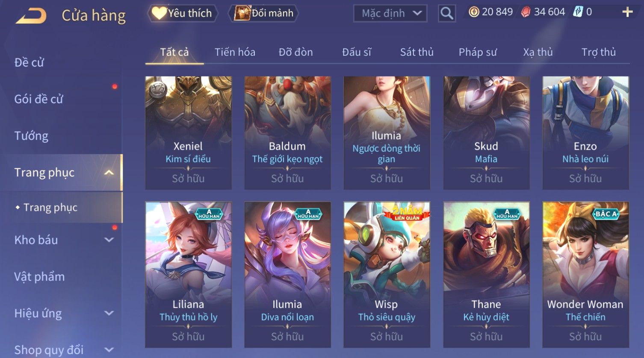Open Gói đề cử in sidebar
This screenshot has width=644, height=358.
38,99
